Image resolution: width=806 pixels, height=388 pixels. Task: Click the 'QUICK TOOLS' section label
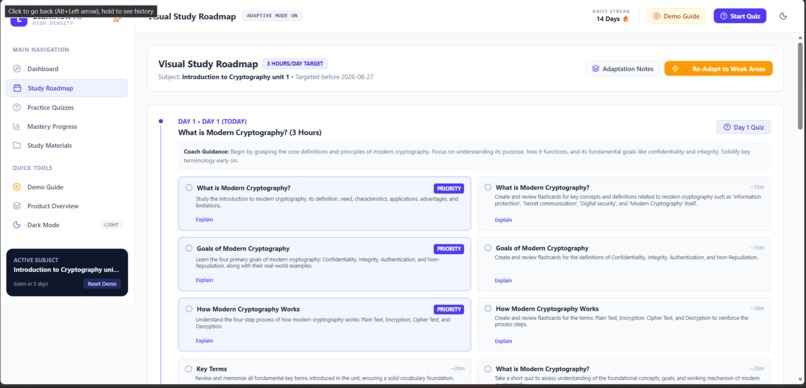(x=32, y=168)
